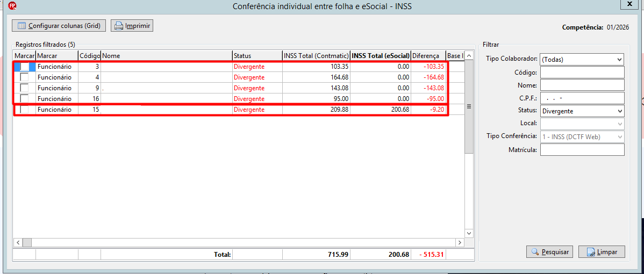Select value 164.68 in Contmatic column
Screen dimensions: 644x274
coord(339,77)
